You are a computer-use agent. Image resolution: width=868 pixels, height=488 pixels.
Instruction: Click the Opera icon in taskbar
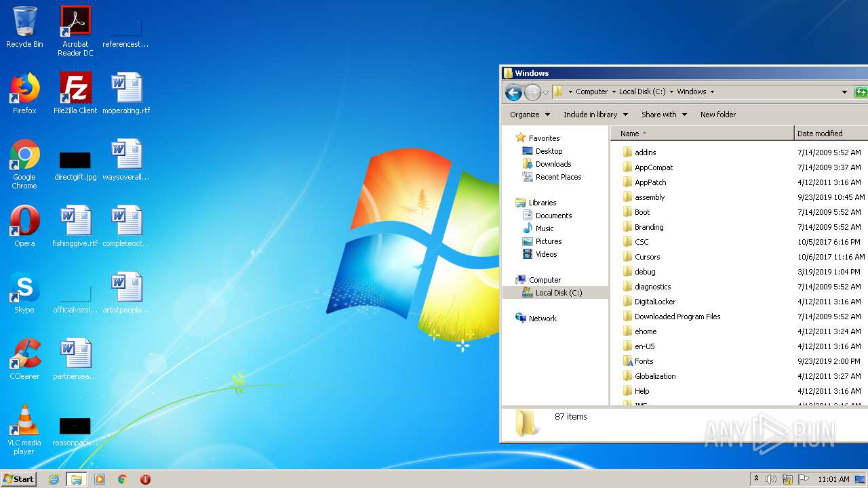[x=145, y=479]
